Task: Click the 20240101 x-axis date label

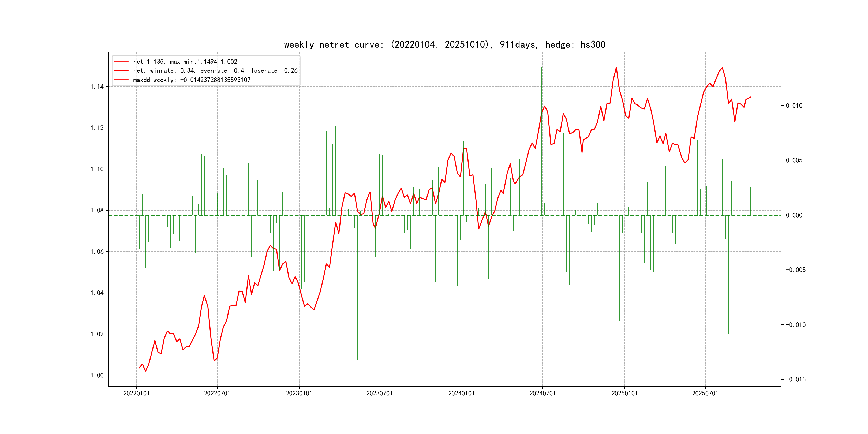Action: [461, 394]
